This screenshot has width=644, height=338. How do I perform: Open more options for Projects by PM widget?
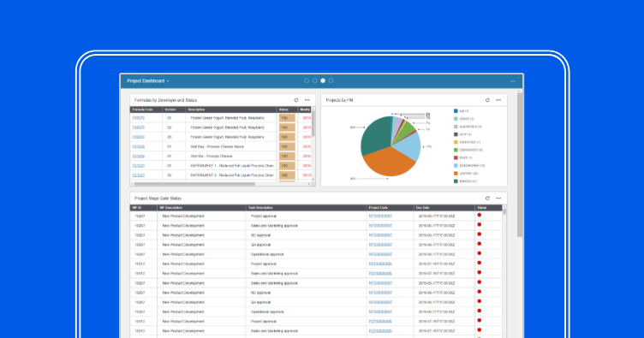(x=498, y=100)
